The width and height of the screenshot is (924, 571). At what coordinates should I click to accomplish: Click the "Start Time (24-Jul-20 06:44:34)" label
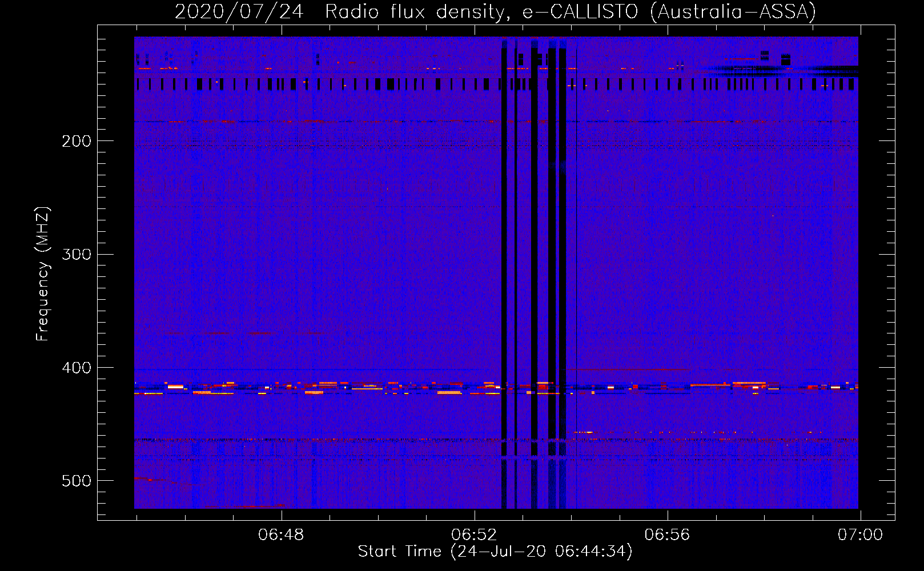click(x=495, y=552)
